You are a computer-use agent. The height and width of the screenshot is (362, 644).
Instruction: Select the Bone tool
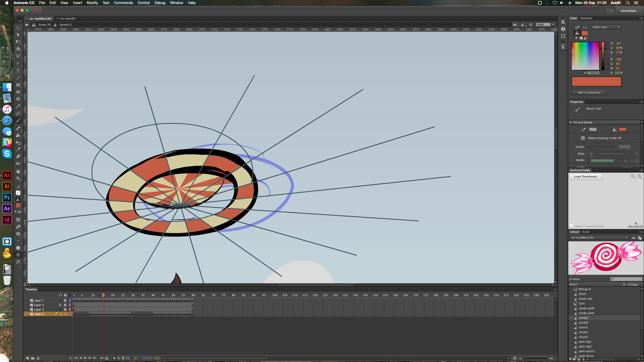(18, 128)
